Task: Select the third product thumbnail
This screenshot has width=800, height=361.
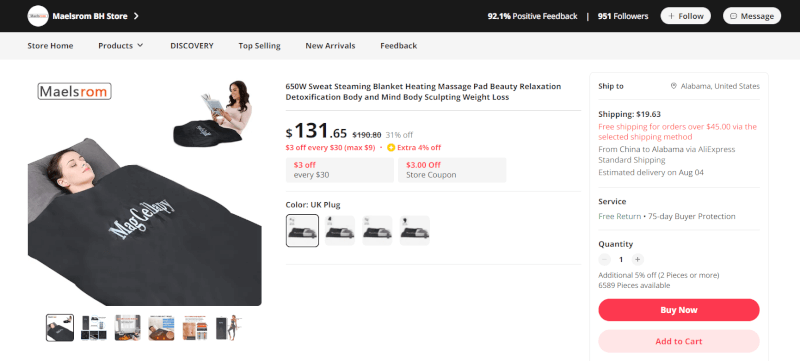Action: [127, 327]
